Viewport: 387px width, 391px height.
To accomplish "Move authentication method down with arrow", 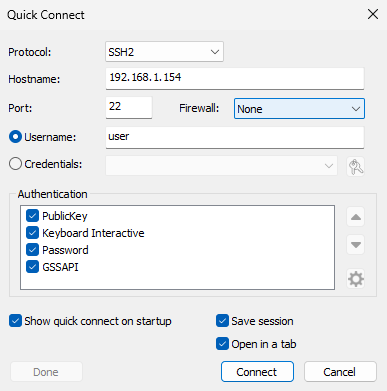I will click(x=356, y=245).
